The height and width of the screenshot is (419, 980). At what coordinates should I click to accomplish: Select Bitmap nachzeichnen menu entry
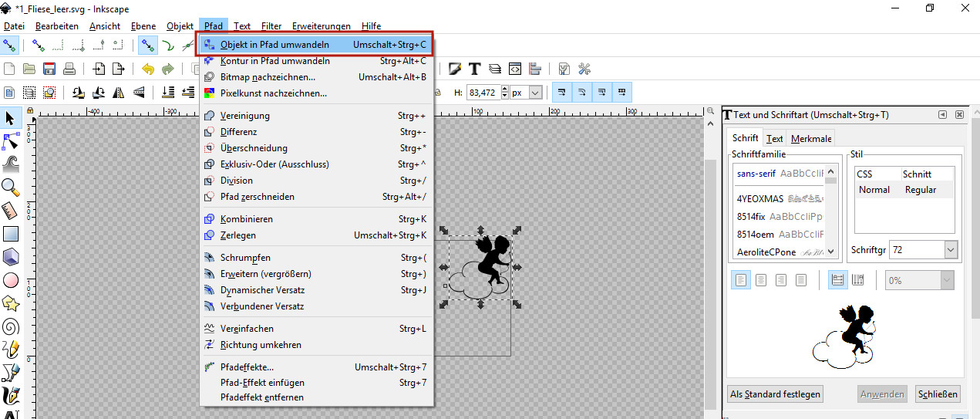(315, 77)
